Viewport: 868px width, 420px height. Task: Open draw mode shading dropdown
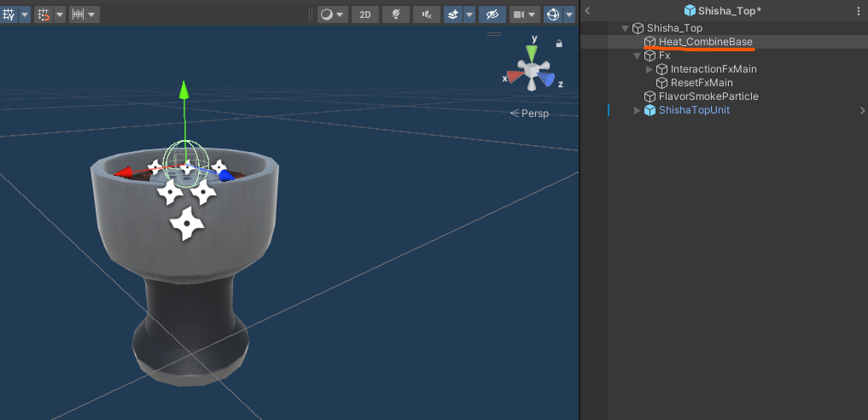(333, 15)
